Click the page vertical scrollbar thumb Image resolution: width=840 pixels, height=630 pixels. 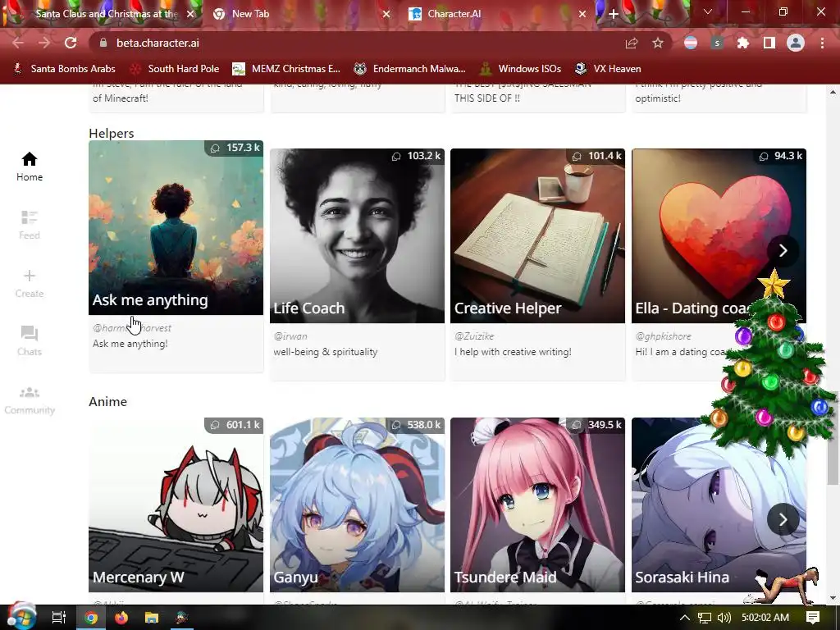coord(832,436)
